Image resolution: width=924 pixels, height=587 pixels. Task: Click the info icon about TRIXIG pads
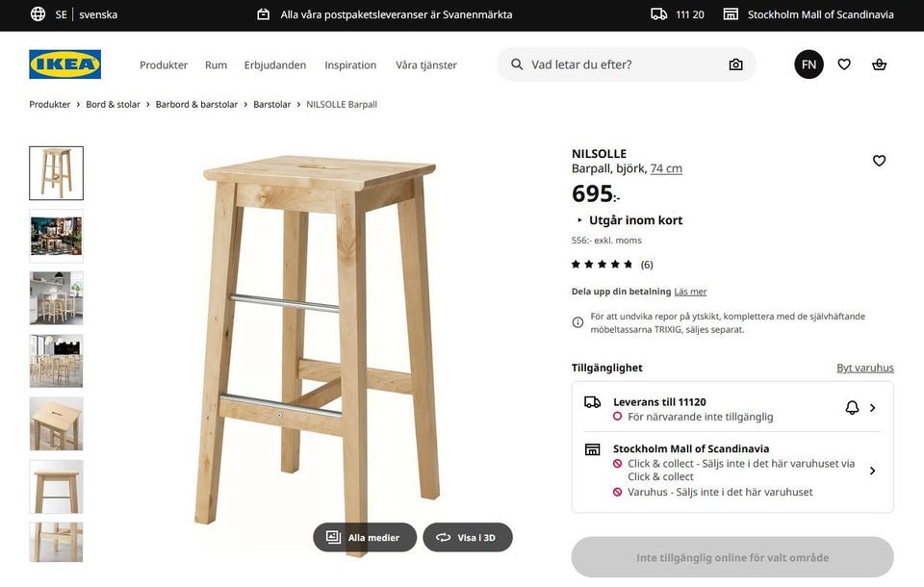point(577,321)
